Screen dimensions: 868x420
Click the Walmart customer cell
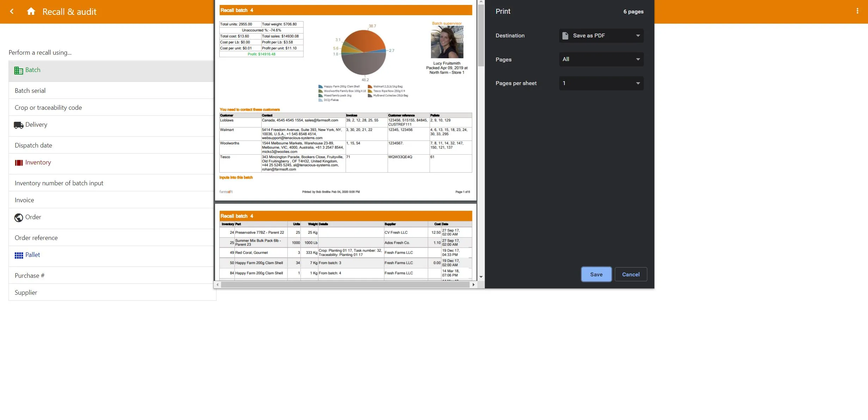coord(240,134)
